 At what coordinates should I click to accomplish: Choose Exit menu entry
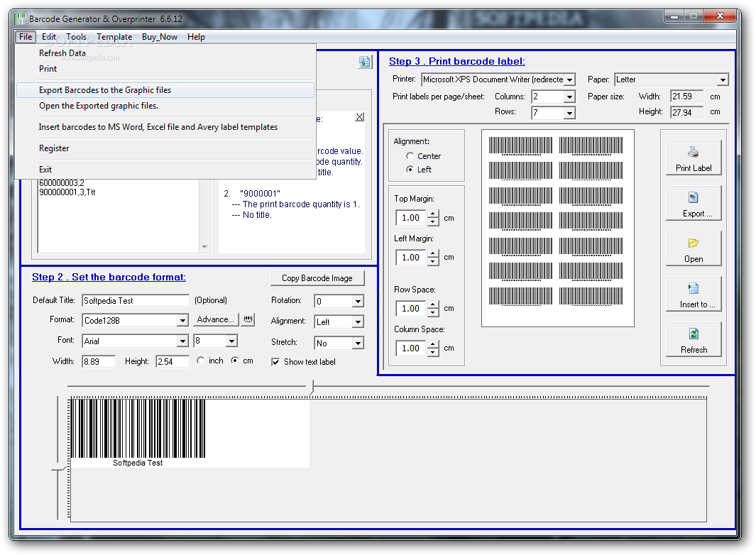[x=165, y=170]
